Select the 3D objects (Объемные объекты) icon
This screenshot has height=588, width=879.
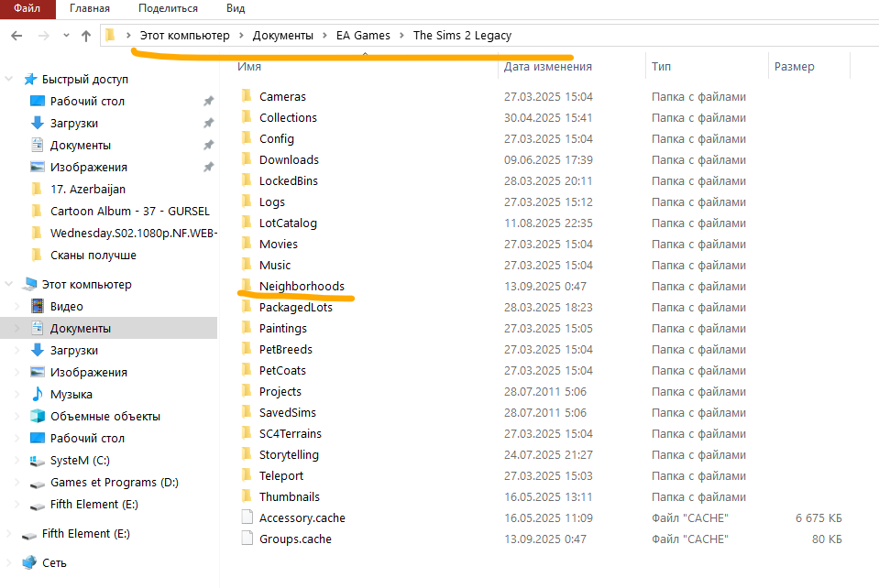[38, 416]
